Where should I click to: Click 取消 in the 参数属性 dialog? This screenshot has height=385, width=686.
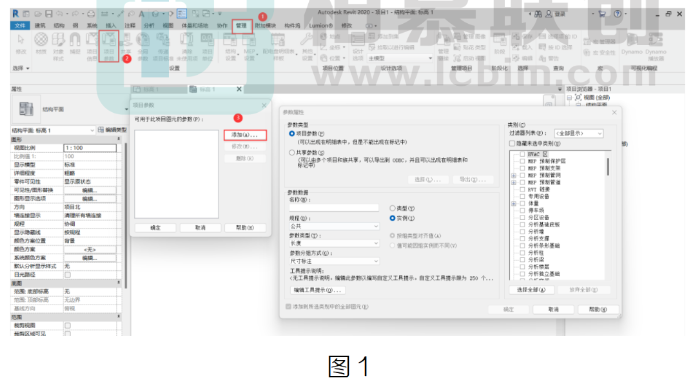(x=553, y=309)
